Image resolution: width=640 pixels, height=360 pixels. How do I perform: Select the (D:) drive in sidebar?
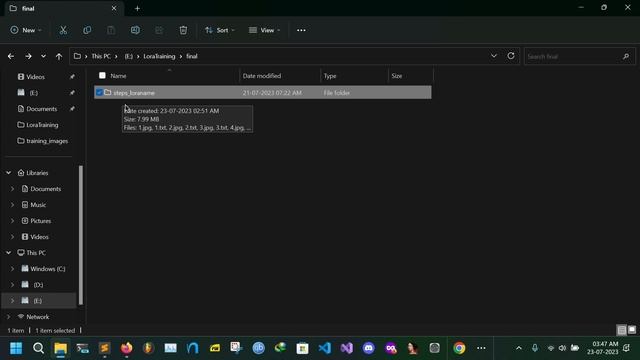pyautogui.click(x=38, y=285)
